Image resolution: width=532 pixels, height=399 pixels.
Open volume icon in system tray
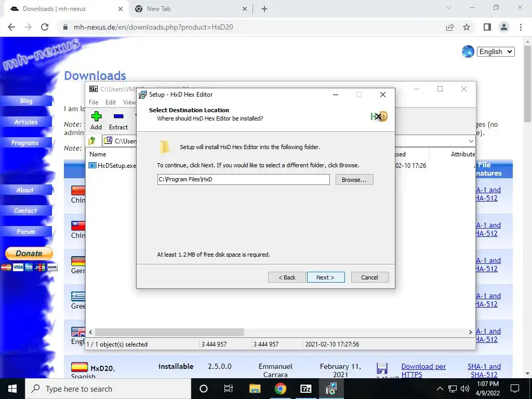coord(465,389)
